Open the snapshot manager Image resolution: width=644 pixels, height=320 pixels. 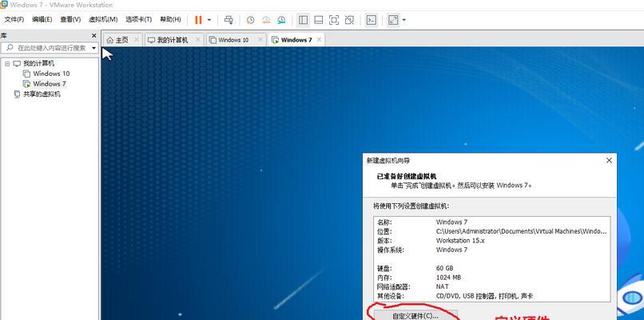coord(281,20)
